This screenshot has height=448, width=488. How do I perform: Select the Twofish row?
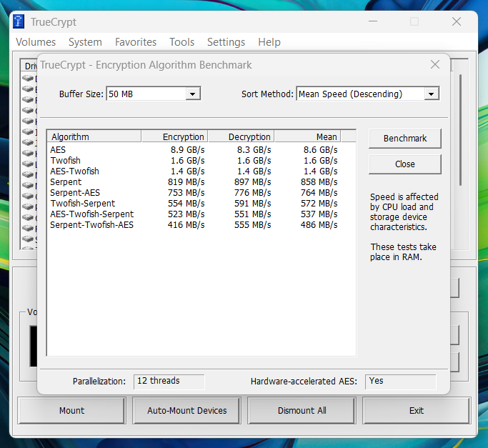coord(201,161)
